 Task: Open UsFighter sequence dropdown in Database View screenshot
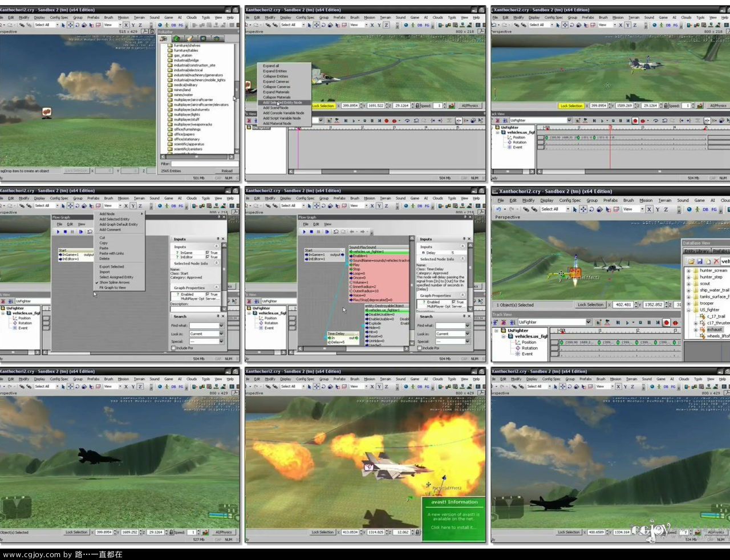(587, 322)
